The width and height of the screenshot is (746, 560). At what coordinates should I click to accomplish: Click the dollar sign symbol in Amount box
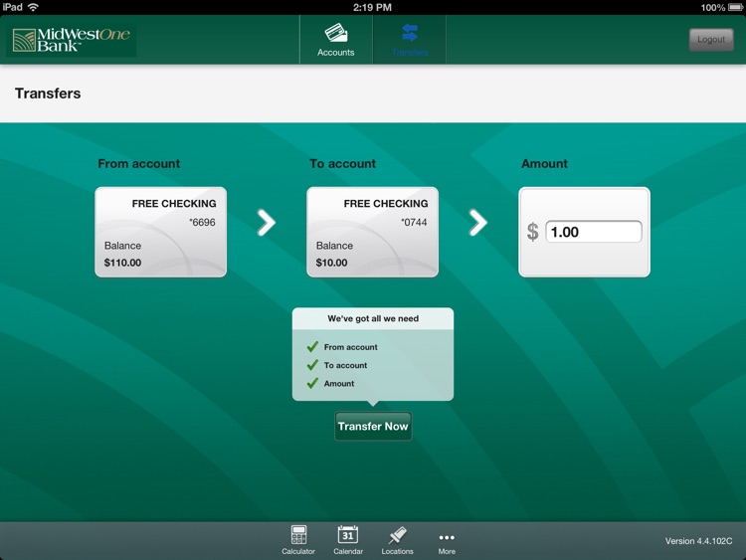coord(533,232)
